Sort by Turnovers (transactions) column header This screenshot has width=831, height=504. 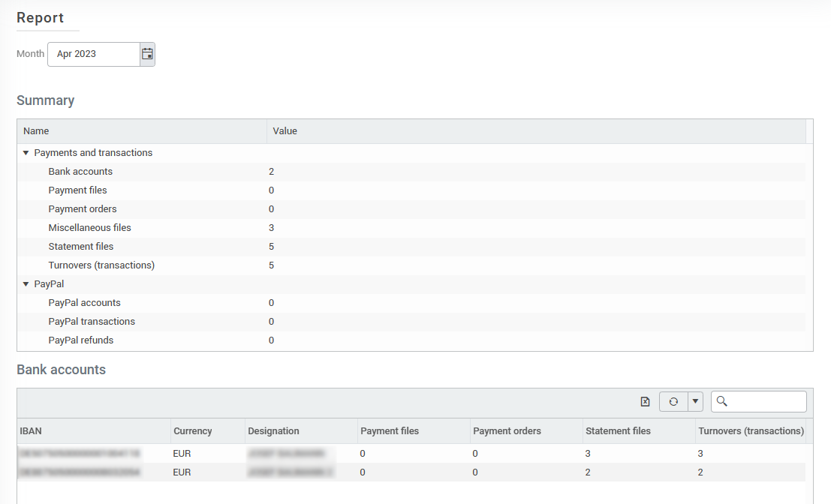751,431
